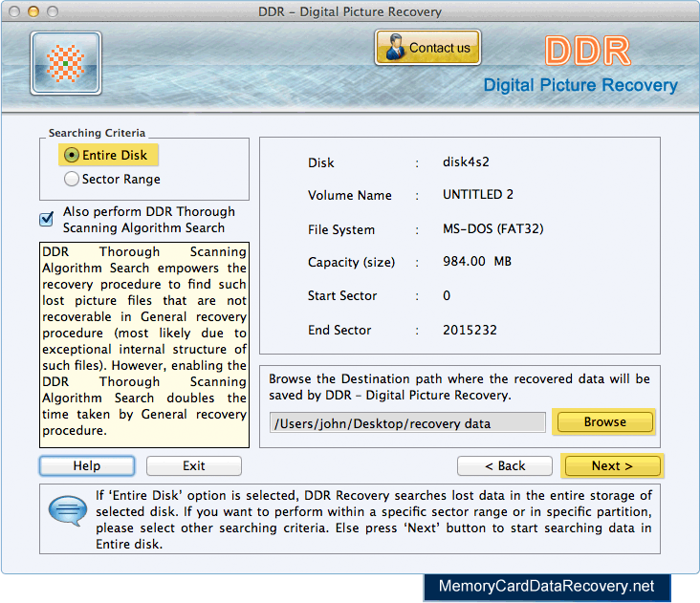
Task: Select the Entire Disk radio button
Action: click(71, 155)
